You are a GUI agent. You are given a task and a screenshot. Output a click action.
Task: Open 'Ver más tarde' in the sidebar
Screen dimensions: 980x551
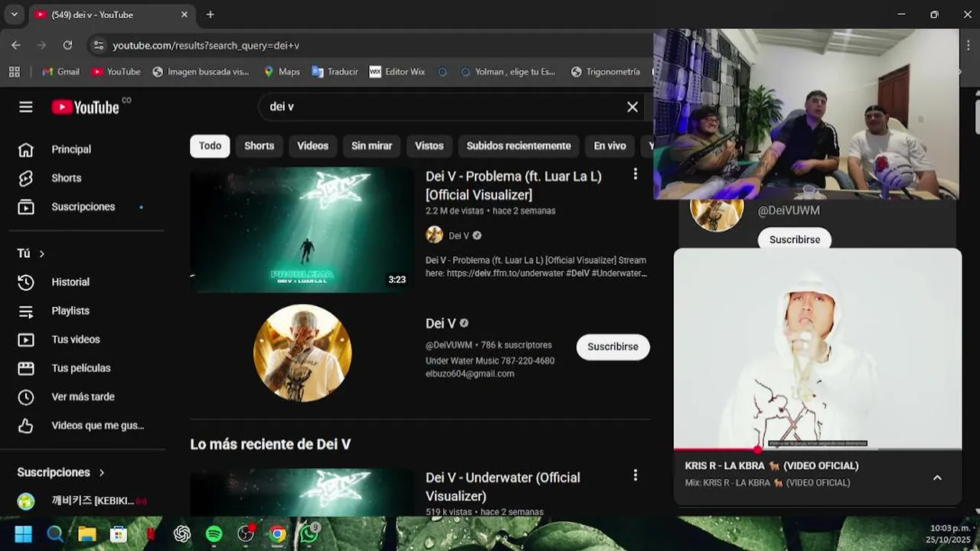tap(83, 396)
